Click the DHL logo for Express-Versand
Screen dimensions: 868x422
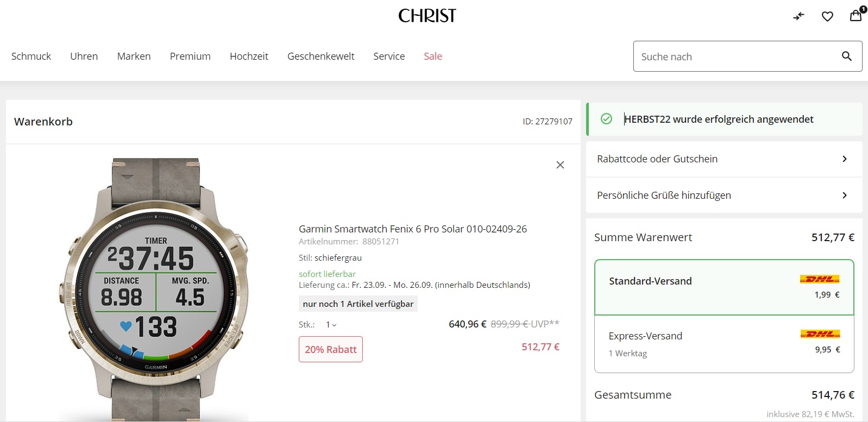click(x=820, y=334)
